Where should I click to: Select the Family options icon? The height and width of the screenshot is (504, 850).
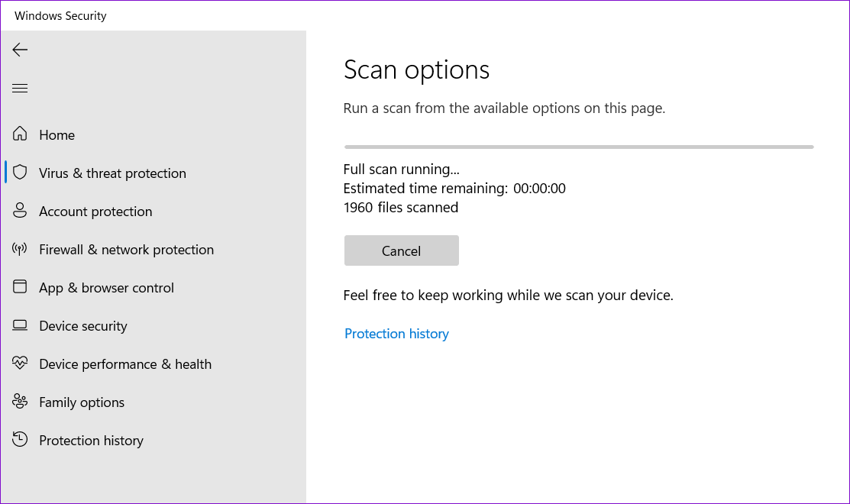(20, 402)
